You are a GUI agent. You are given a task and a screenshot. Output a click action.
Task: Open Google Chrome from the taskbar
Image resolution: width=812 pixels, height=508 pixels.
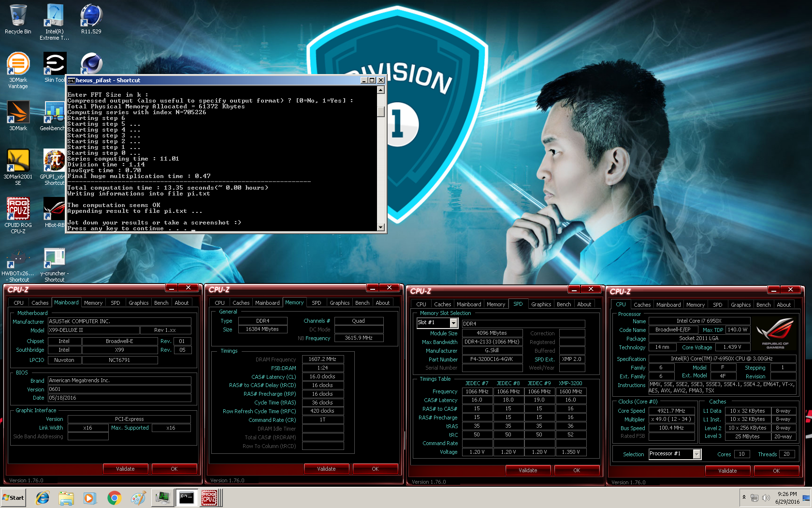coord(114,498)
